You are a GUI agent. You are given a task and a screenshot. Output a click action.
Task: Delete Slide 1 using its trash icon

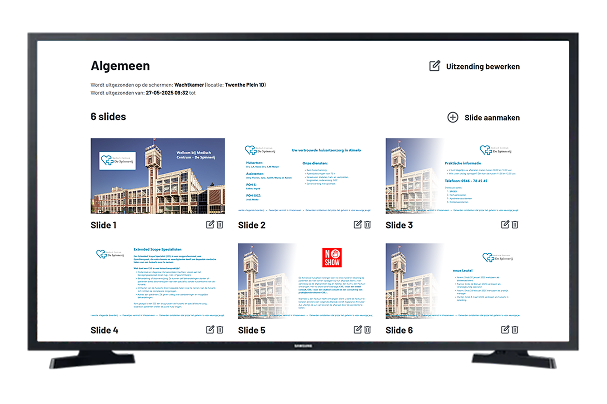click(x=219, y=226)
